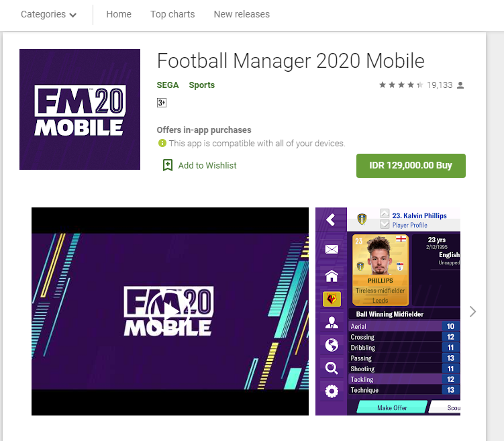Show next screenshot with right chevron
Viewport: 504px width, 441px height.
pyautogui.click(x=472, y=311)
